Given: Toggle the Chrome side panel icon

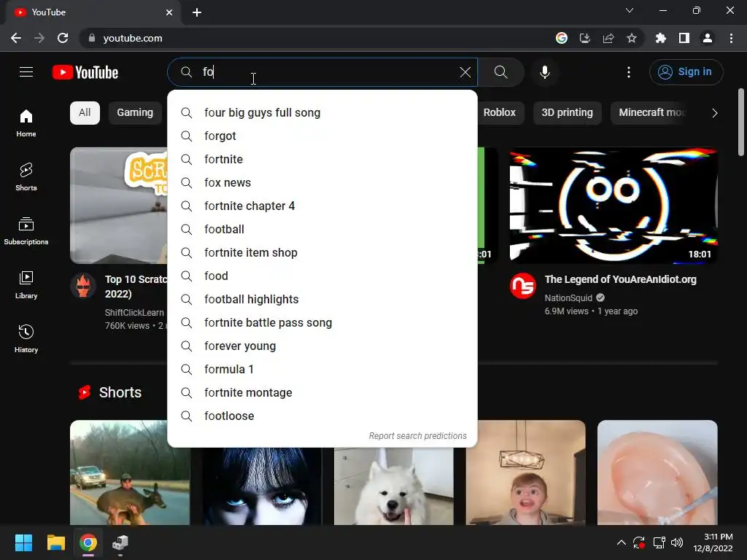Looking at the screenshot, I should (x=684, y=38).
